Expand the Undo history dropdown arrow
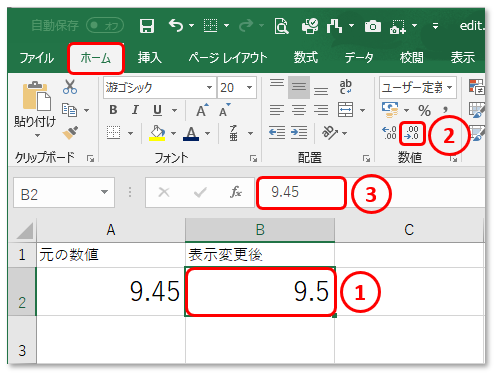 coord(191,26)
